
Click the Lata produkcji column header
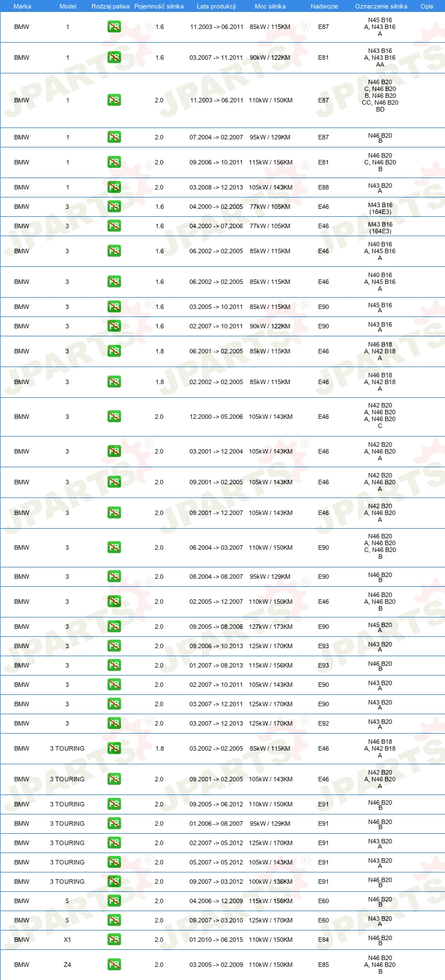(216, 6)
